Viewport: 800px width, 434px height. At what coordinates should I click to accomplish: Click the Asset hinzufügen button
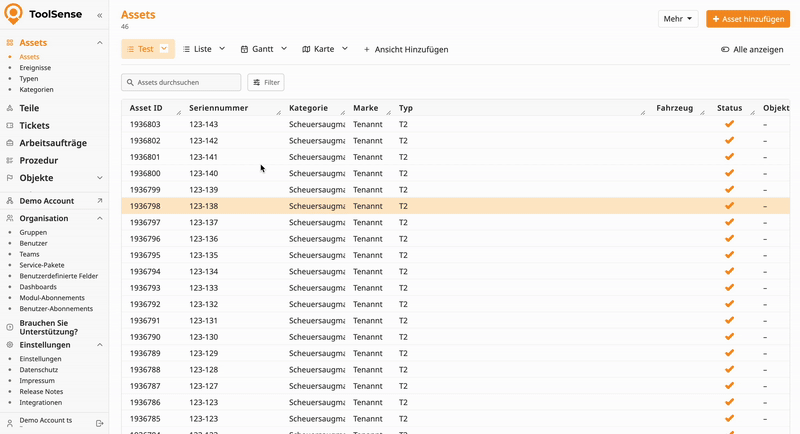[747, 19]
